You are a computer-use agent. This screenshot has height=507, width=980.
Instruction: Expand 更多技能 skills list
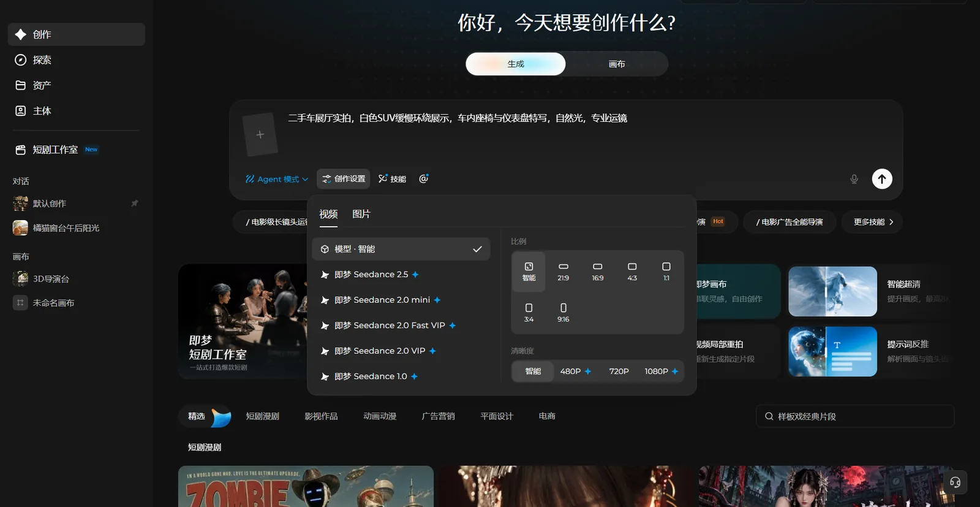[x=873, y=222]
